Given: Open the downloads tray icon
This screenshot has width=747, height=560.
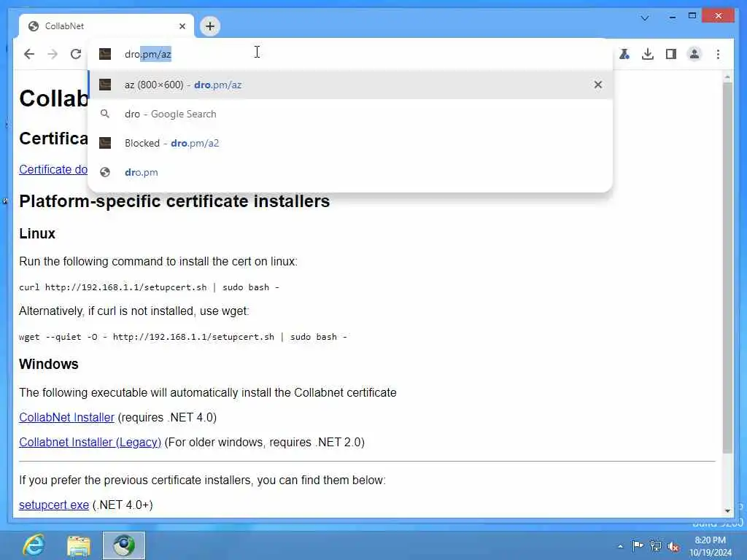Looking at the screenshot, I should pos(648,54).
